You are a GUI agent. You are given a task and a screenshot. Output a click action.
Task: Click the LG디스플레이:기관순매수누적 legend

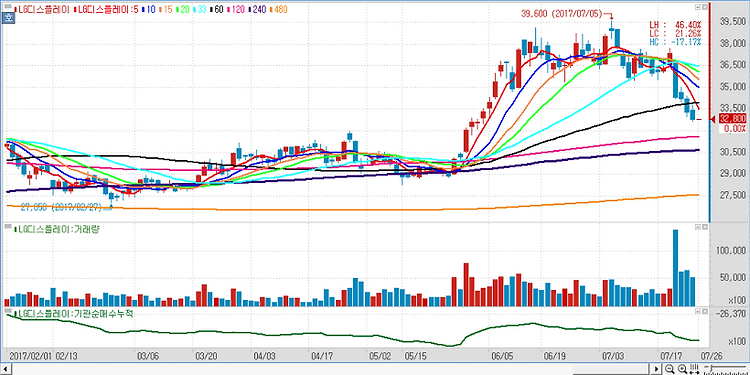pyautogui.click(x=74, y=314)
